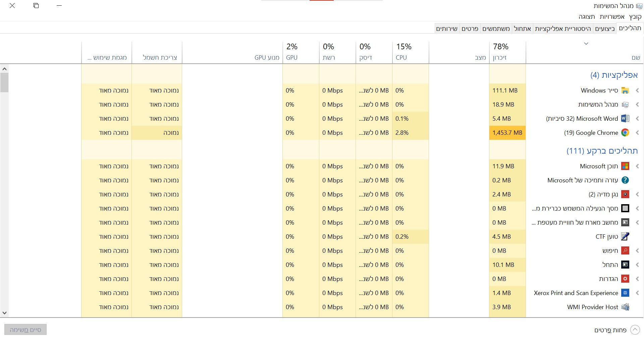Expand the Xerox Print and Scan row
The image size is (644, 342).
[637, 293]
